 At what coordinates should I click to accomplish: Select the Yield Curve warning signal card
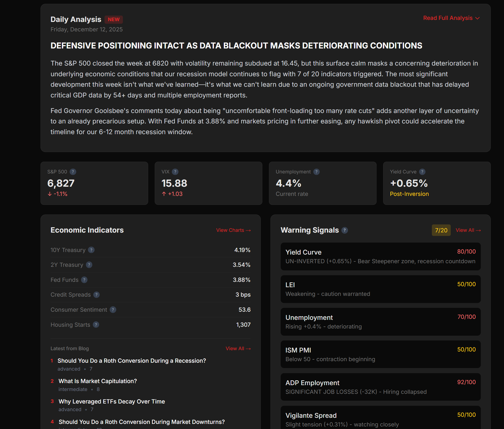(x=380, y=256)
